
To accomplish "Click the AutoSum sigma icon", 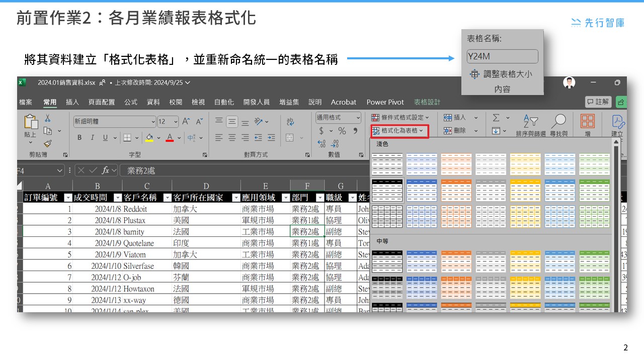I will pos(496,118).
